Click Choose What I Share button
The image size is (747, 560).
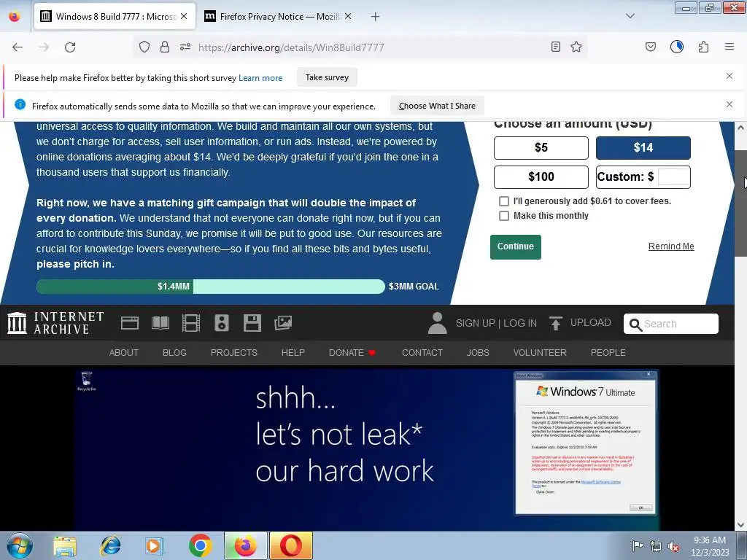[x=437, y=106]
